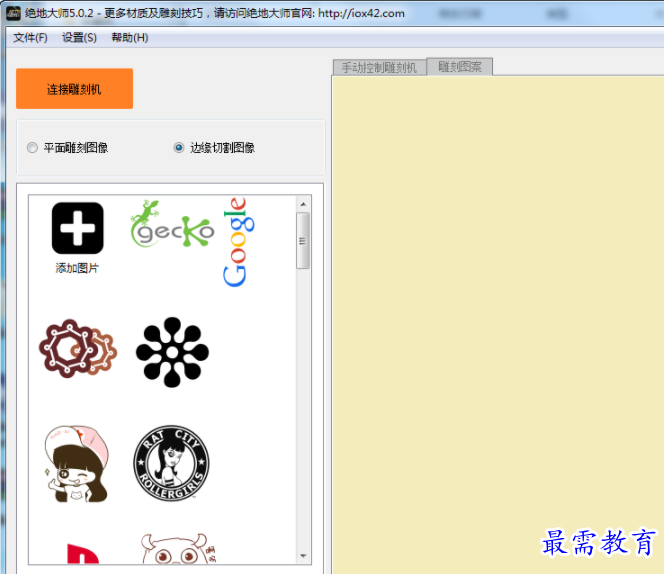
Task: Click the image list scroll-down arrow
Action: point(303,556)
